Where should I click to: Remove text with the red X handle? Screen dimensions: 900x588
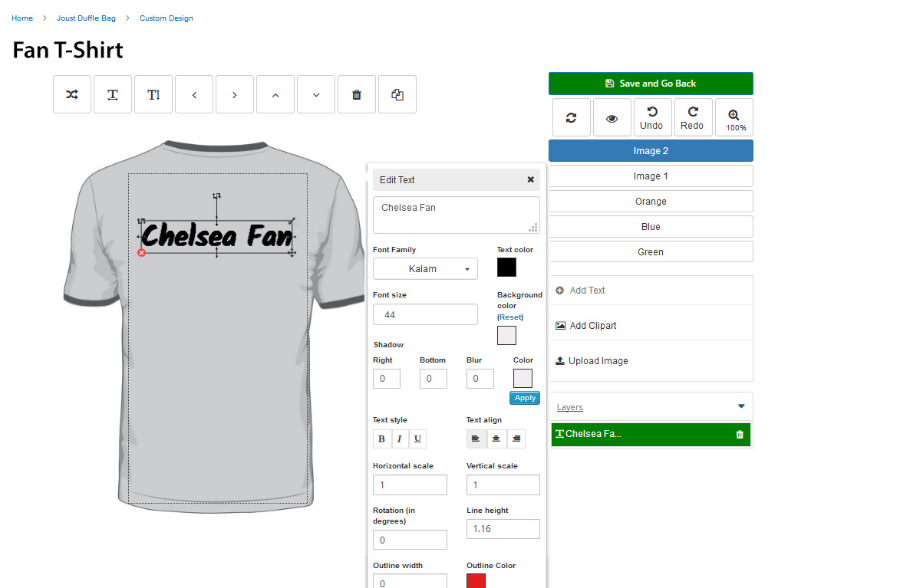(142, 252)
